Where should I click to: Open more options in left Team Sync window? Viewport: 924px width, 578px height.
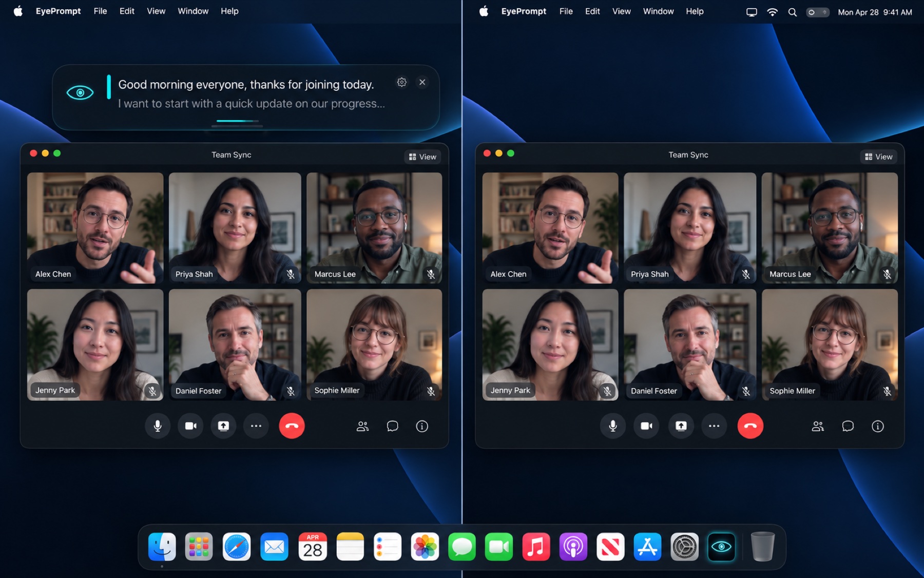tap(256, 426)
